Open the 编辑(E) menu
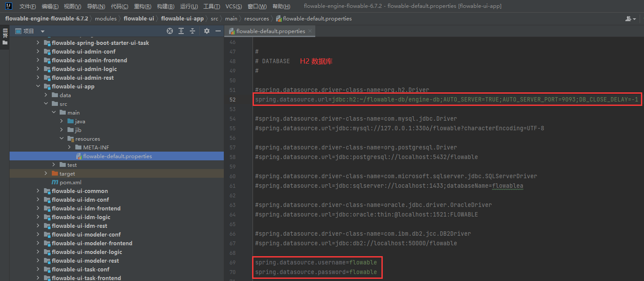The image size is (644, 281). pos(50,7)
